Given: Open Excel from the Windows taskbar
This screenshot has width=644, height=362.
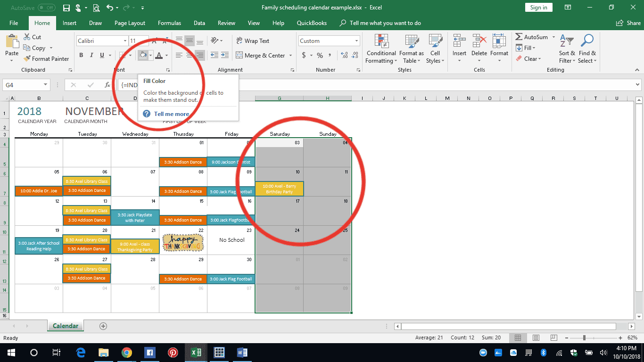Looking at the screenshot, I should (x=196, y=353).
